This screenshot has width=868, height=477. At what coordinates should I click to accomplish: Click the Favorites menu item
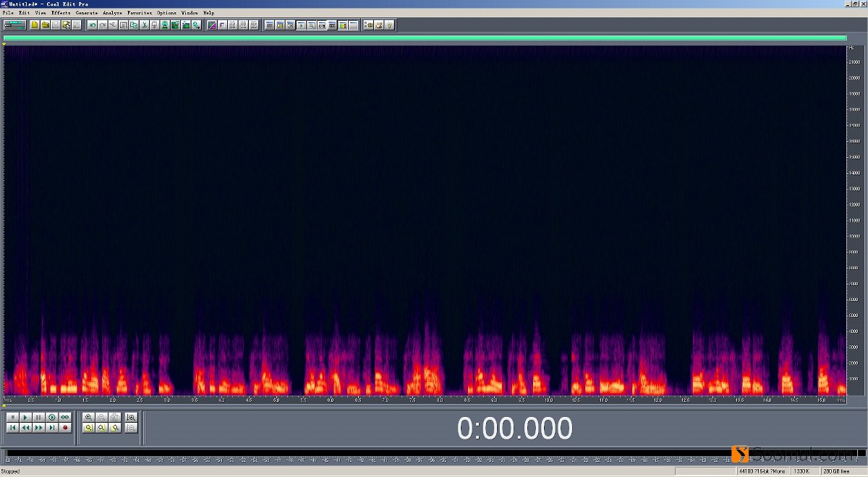(x=140, y=13)
